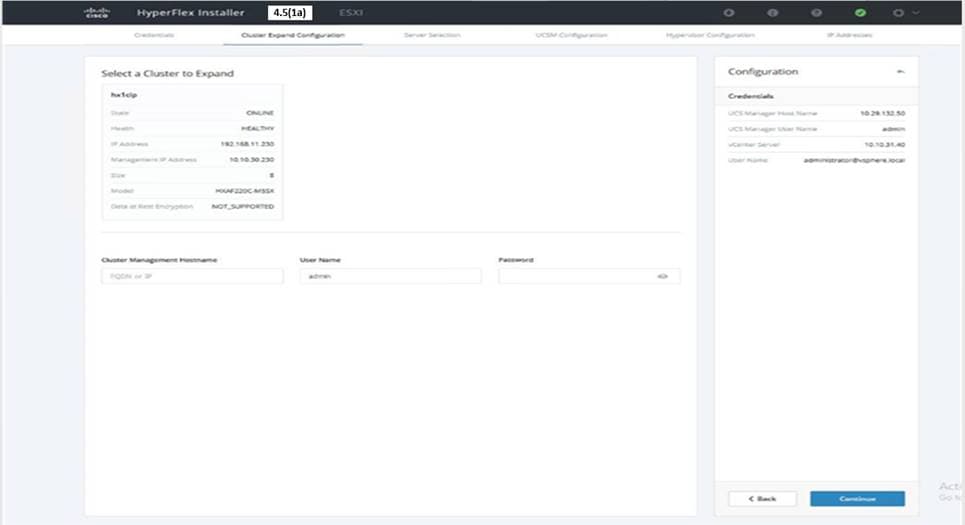Click the HXAF220C-M5SX model value
Viewport: 965px width, 525px height.
(244, 191)
